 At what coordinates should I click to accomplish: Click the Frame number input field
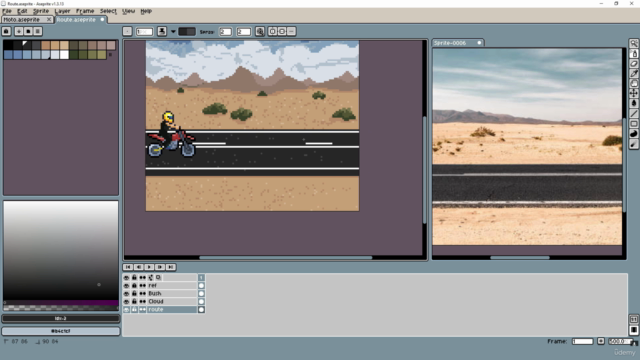point(582,341)
